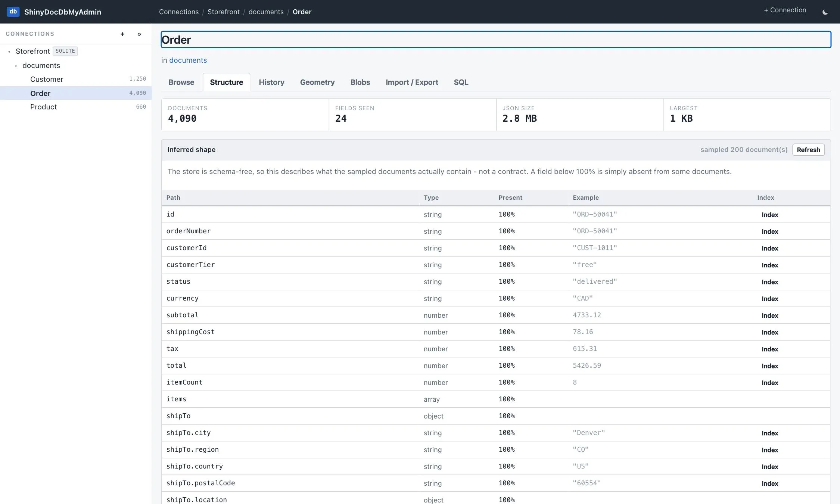Click the sampled 200 document(s) label

(x=744, y=150)
